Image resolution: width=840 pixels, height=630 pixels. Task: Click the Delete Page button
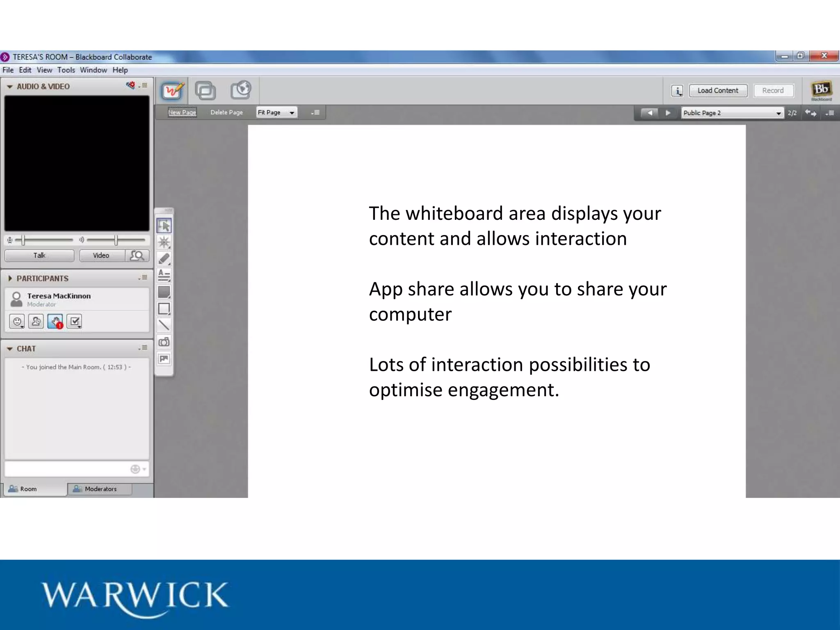click(x=226, y=112)
